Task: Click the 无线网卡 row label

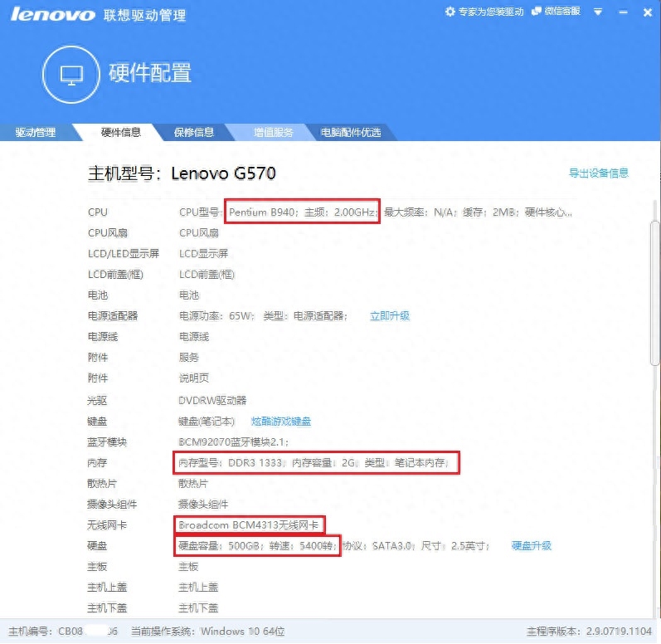Action: tap(107, 525)
